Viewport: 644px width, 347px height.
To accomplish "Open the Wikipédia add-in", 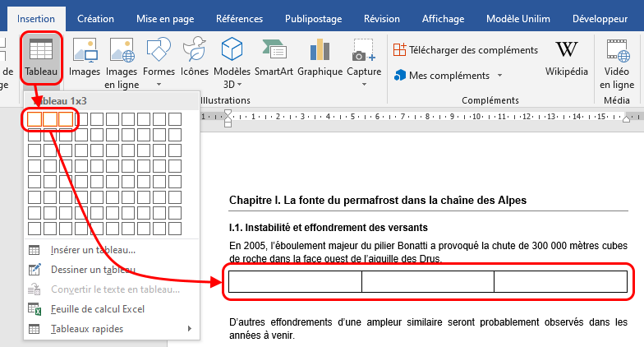I will [x=566, y=58].
